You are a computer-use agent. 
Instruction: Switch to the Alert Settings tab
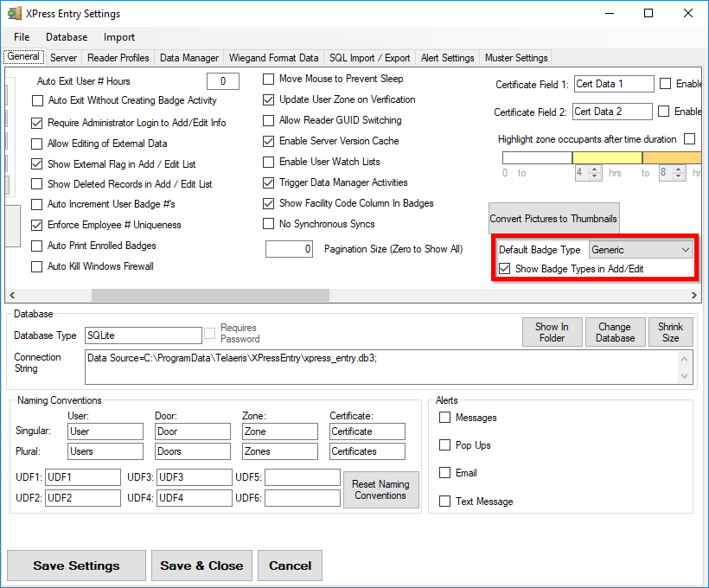[447, 58]
